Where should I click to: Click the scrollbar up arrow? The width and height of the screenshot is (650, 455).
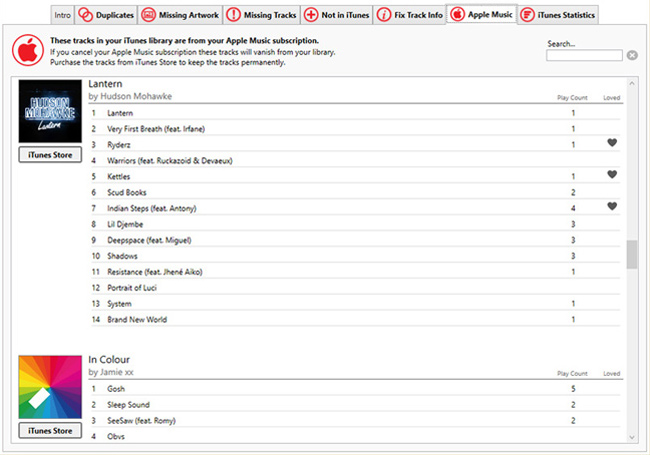coord(632,83)
